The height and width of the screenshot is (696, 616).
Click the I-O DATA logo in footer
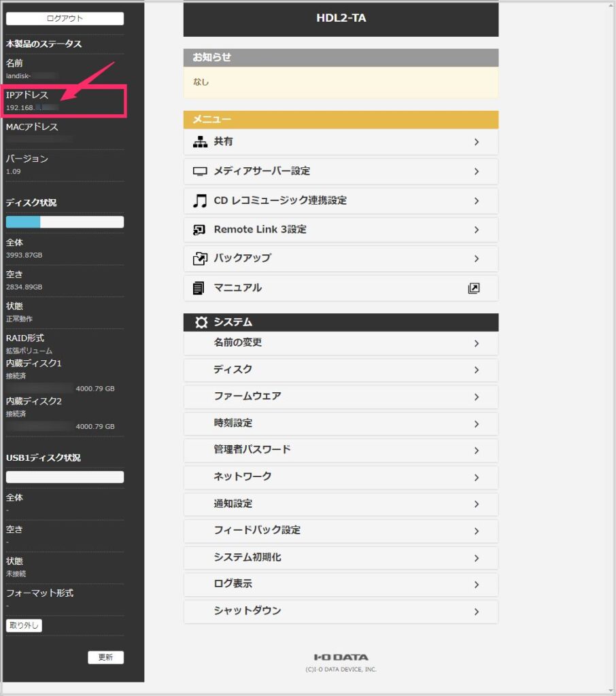(341, 657)
